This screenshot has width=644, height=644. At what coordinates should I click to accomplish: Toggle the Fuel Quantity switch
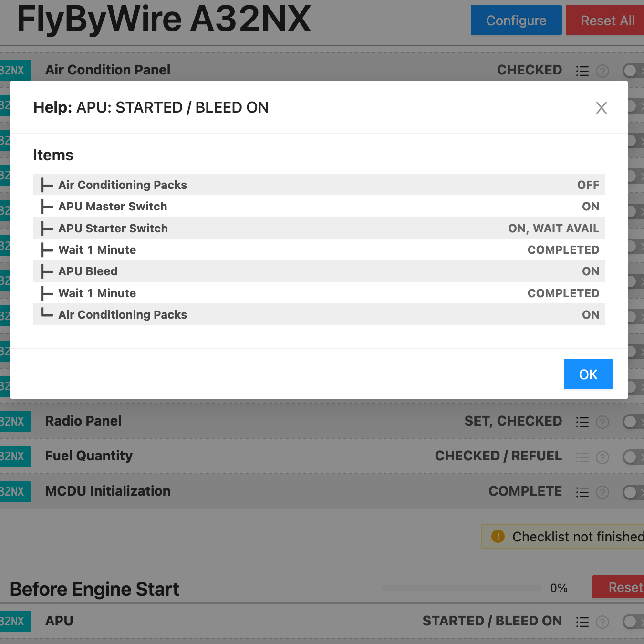(634, 457)
